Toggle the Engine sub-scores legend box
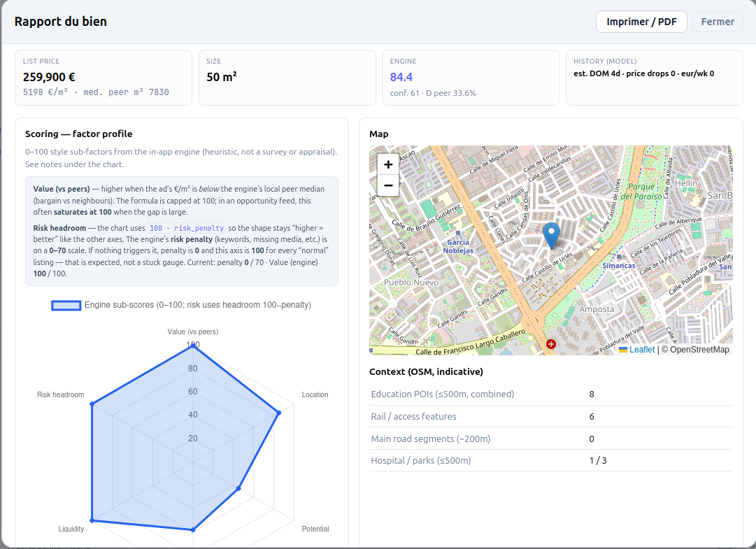 66,305
